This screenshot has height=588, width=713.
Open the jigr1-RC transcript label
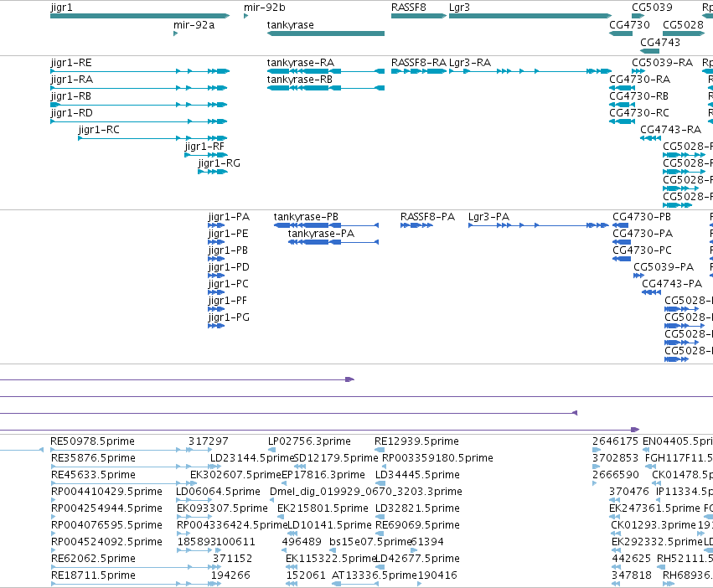coord(99,130)
